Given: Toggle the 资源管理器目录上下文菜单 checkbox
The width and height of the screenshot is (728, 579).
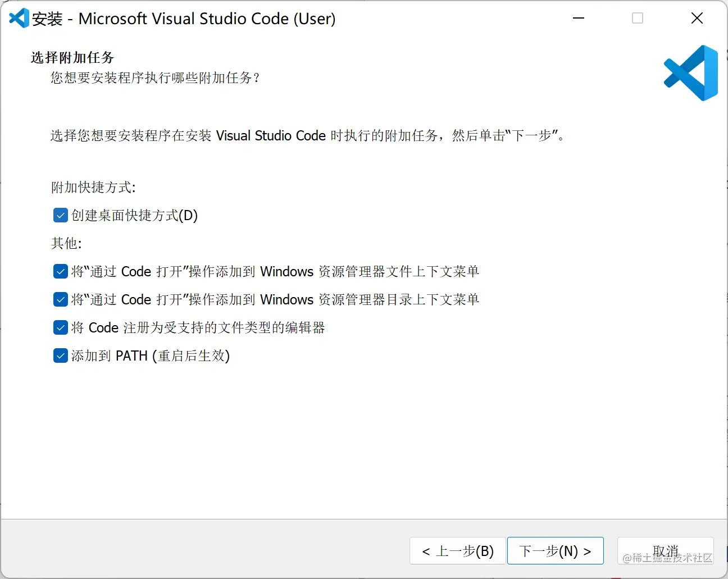Looking at the screenshot, I should point(61,299).
